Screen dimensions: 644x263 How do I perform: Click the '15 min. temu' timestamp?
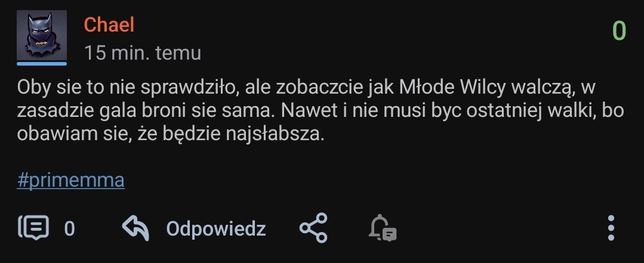[143, 53]
